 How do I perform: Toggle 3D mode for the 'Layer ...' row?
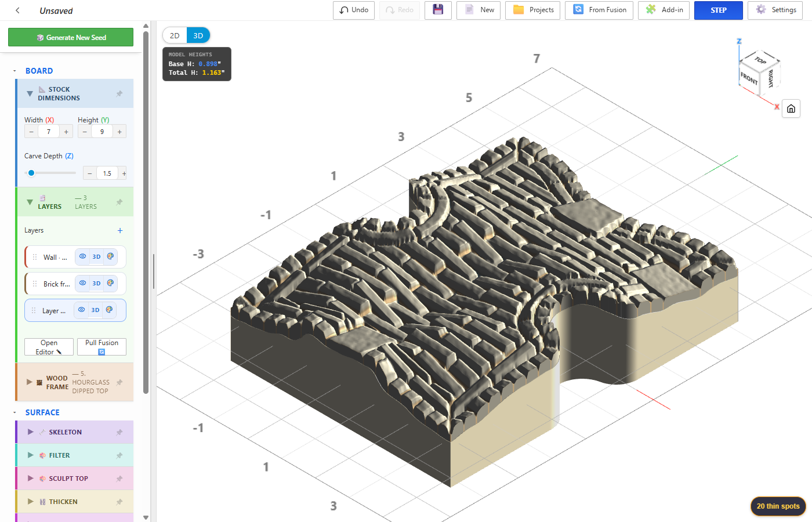(95, 310)
